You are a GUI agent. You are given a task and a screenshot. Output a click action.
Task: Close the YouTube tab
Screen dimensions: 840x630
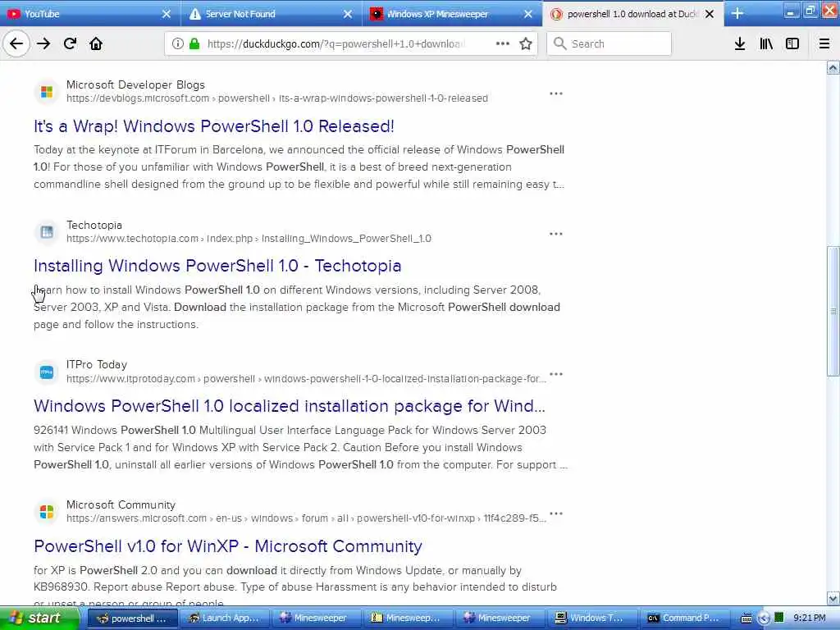167,14
